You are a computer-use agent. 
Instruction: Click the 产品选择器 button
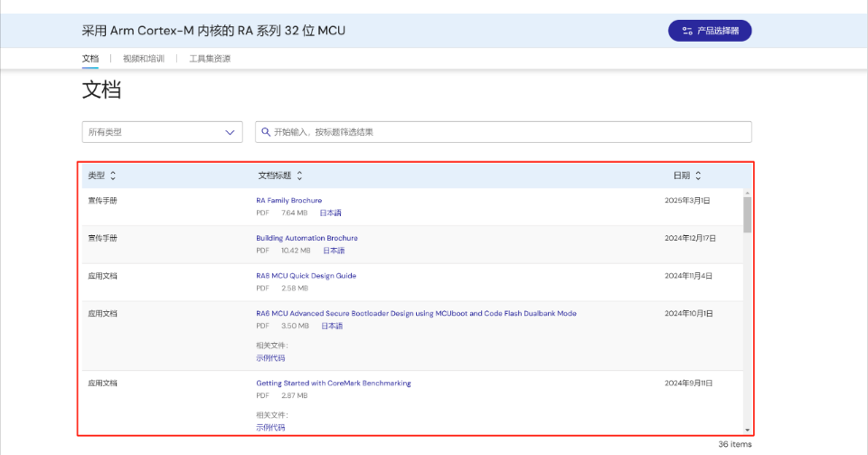(x=710, y=31)
